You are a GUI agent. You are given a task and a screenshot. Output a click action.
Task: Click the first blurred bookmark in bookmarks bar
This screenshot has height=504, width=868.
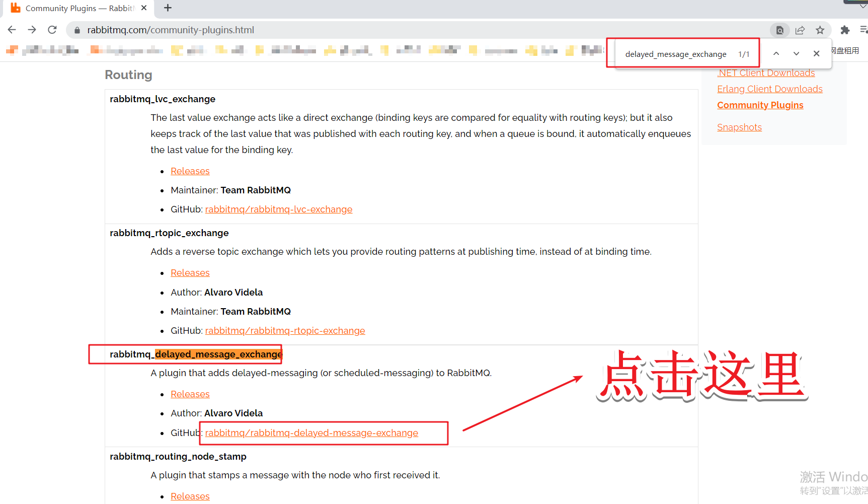(42, 50)
